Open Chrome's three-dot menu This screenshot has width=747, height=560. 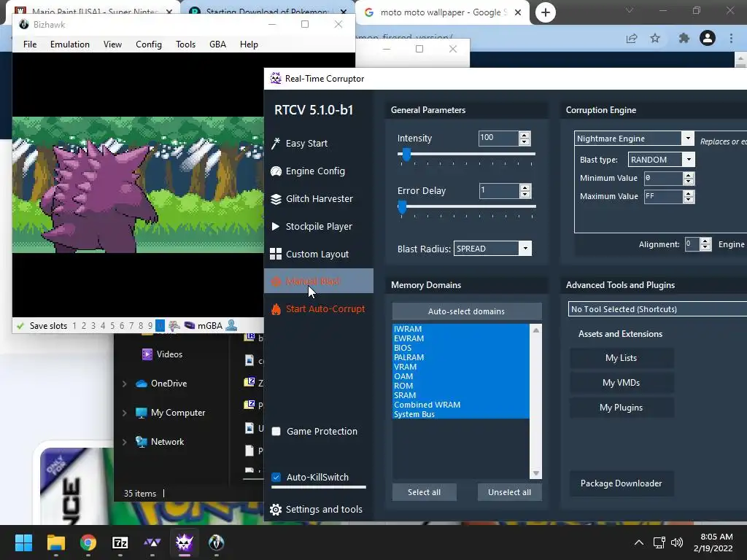point(731,38)
